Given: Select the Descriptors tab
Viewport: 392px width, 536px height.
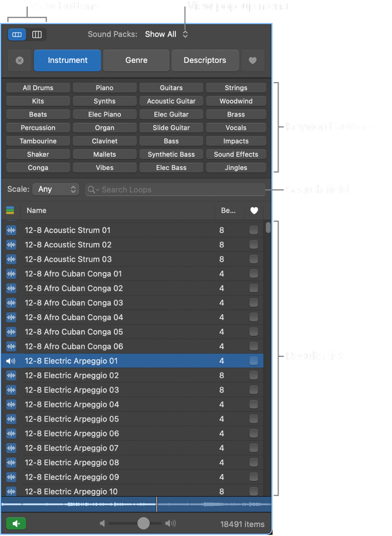Looking at the screenshot, I should point(205,60).
